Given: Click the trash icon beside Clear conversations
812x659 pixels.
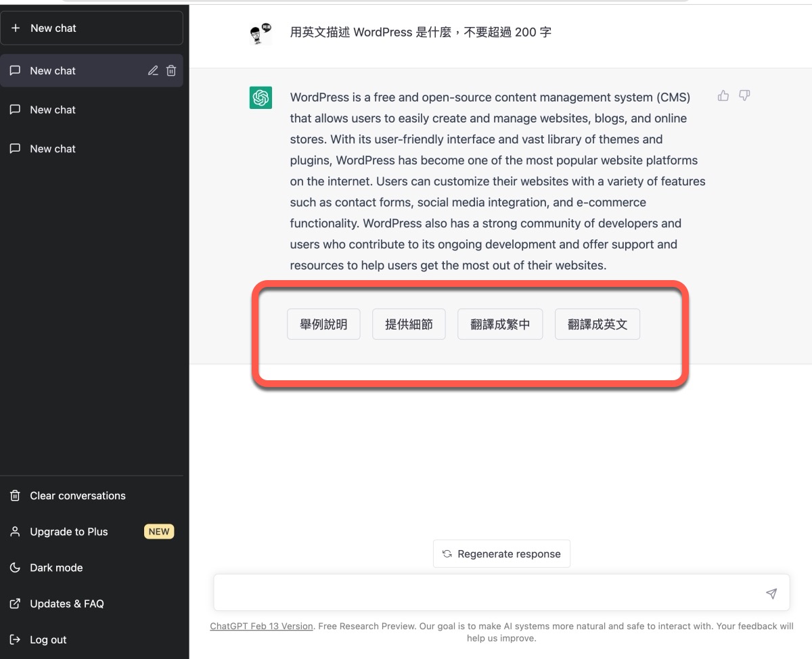Looking at the screenshot, I should point(15,496).
